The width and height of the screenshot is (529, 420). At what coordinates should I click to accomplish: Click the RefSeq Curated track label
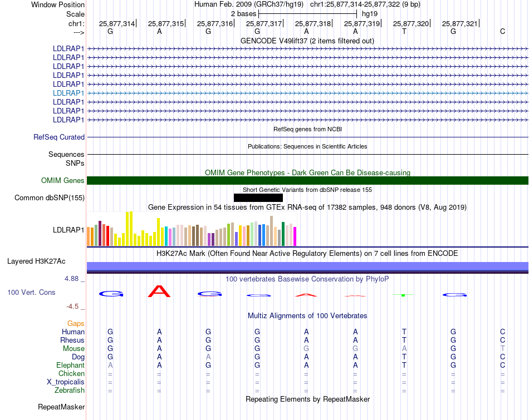(x=59, y=137)
